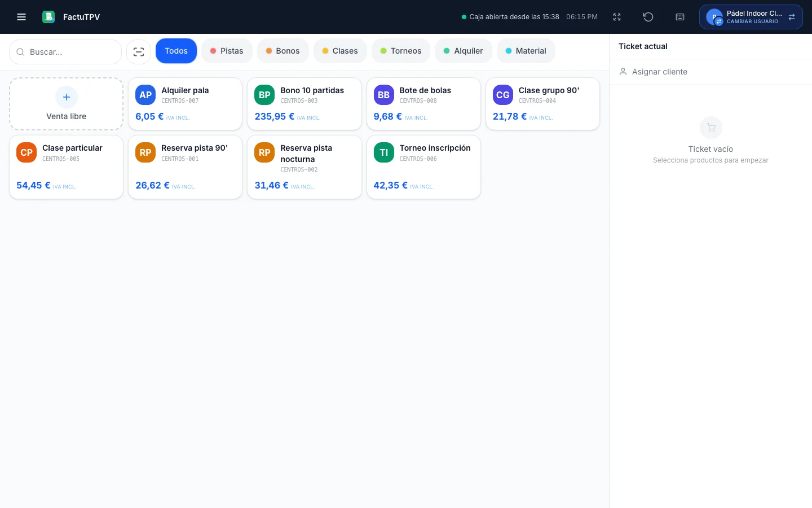The width and height of the screenshot is (812, 508).
Task: Click the FactuTPV logo icon
Action: pyautogui.click(x=48, y=17)
